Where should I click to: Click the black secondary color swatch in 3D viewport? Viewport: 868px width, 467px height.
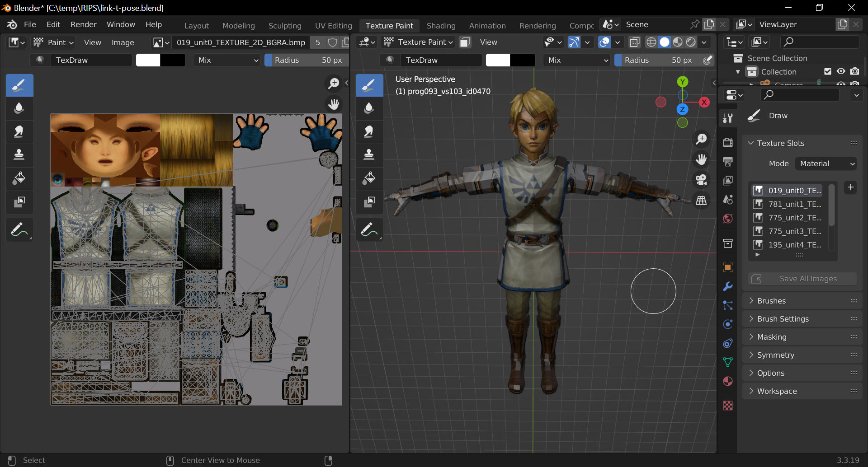(x=523, y=60)
